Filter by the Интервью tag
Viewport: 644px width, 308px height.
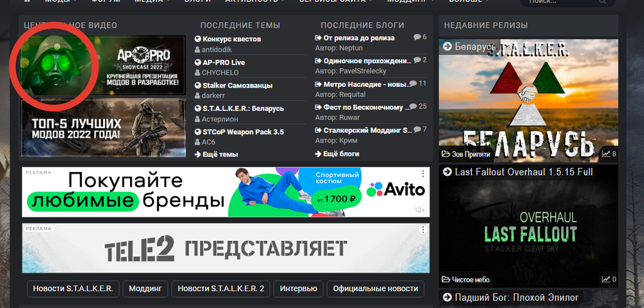tap(299, 289)
